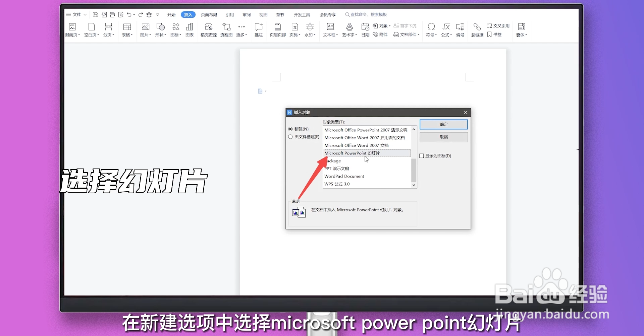Click the WordArt (艺术字) icon

(349, 27)
